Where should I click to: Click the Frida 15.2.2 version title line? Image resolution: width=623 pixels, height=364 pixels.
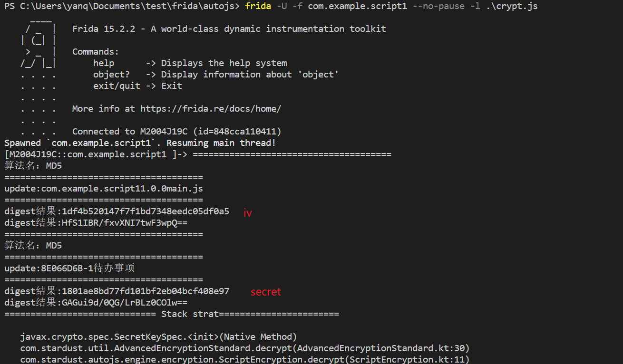tap(229, 29)
